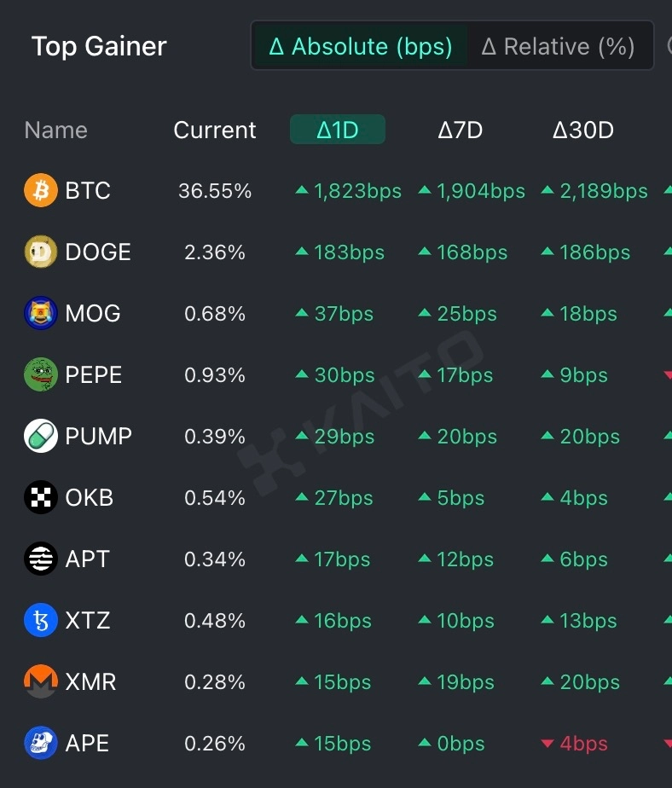Switch to Δ Relative (%) mode
This screenshot has width=672, height=788.
(558, 46)
